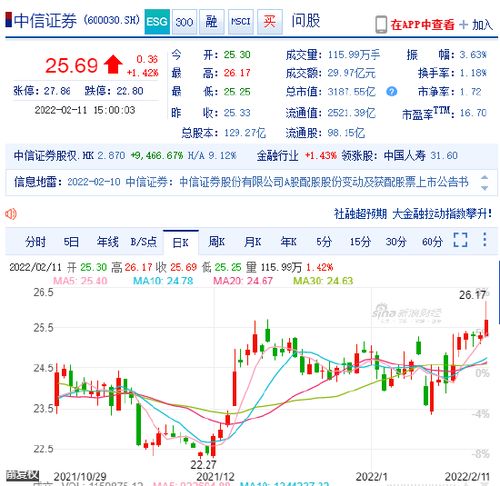Click the 涨停 price 27.86
This screenshot has width=500, height=486.
coord(57,91)
